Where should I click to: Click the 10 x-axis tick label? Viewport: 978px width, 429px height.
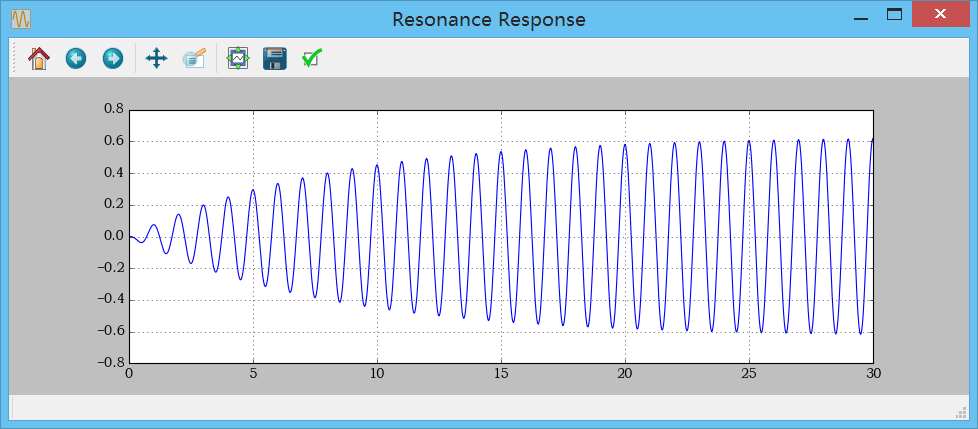pyautogui.click(x=377, y=374)
